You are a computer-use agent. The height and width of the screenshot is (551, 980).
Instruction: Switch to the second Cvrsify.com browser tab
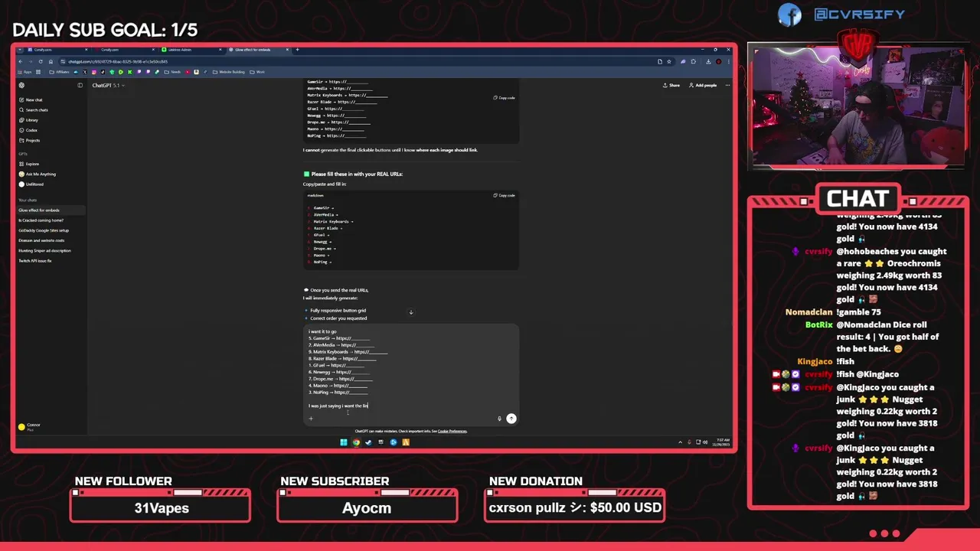click(125, 50)
